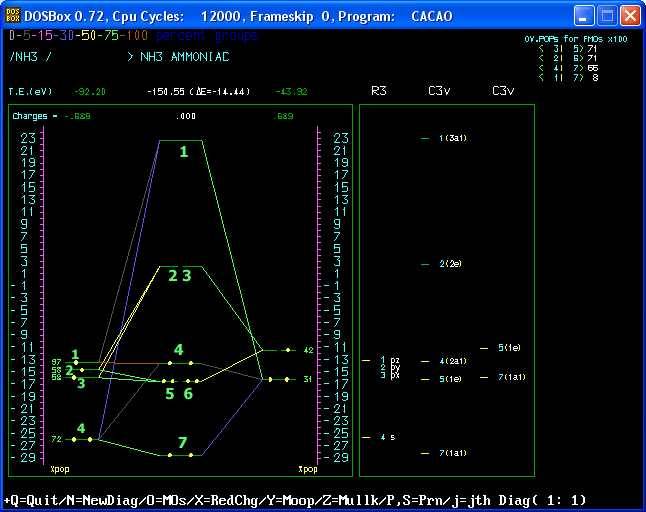Image resolution: width=646 pixels, height=512 pixels.
Task: Click the population value 31 on the right
Action: pos(308,379)
